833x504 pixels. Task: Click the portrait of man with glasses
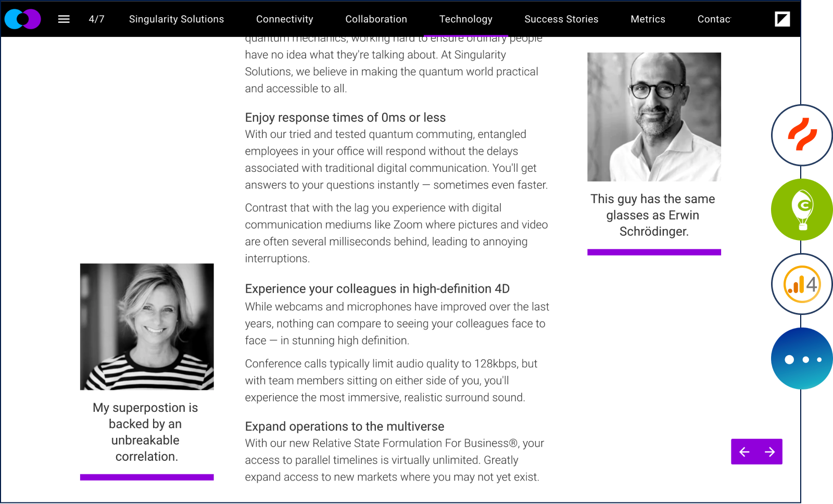[654, 117]
